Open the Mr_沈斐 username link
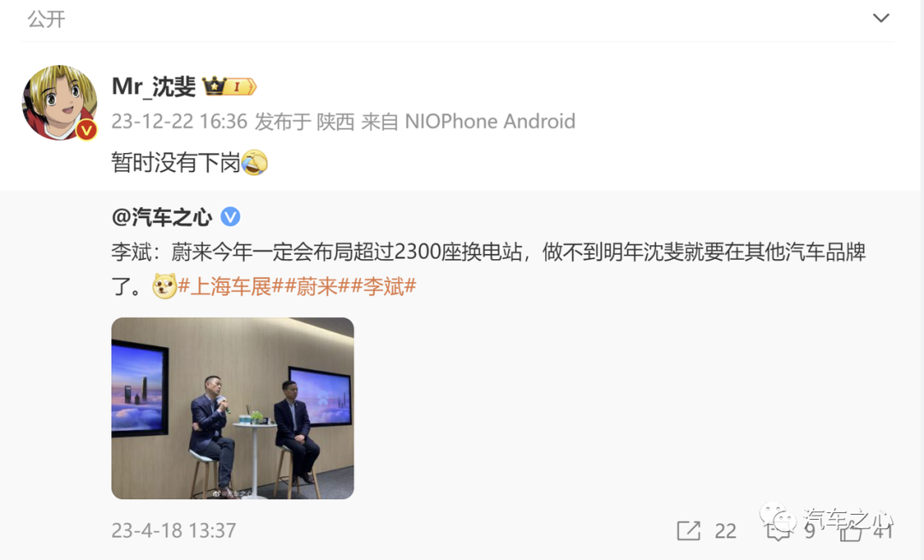Image resolution: width=924 pixels, height=560 pixels. pos(153,86)
